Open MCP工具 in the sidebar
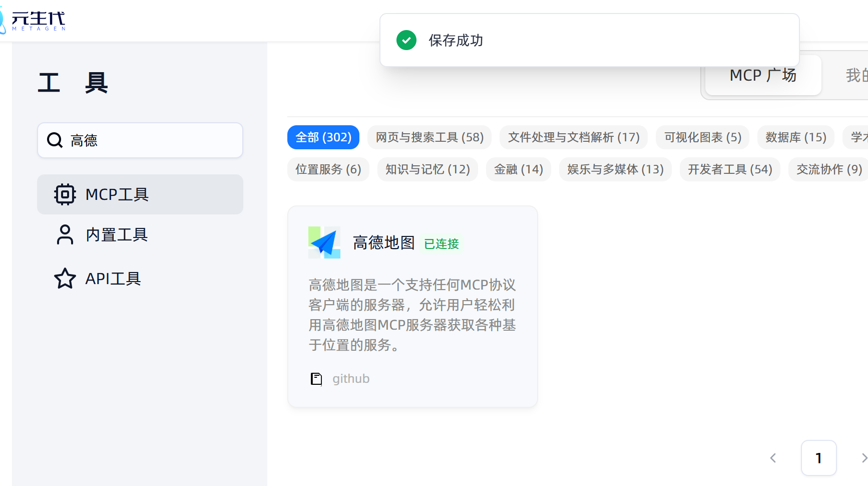This screenshot has height=486, width=868. (140, 194)
